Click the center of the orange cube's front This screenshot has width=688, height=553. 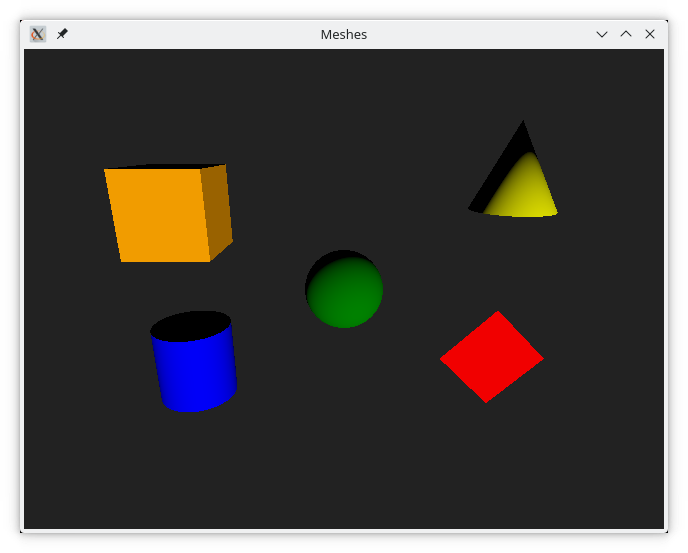[158, 215]
